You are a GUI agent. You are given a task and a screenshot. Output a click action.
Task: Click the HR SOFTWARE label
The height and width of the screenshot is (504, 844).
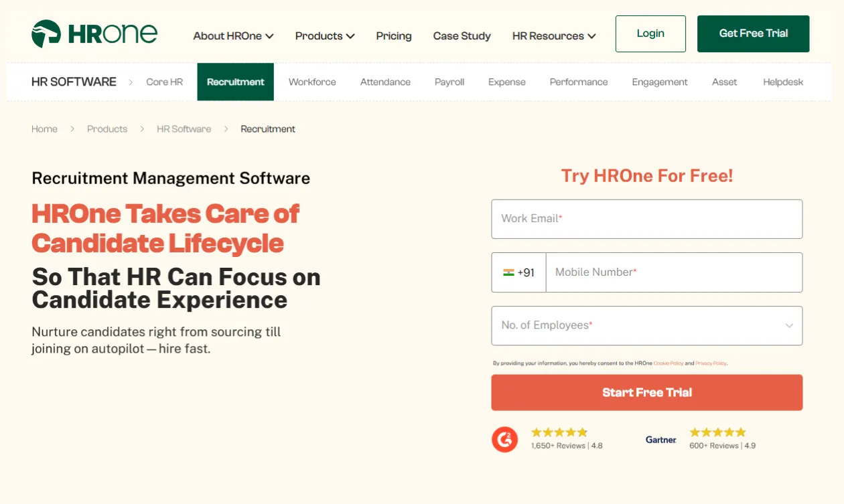tap(74, 82)
